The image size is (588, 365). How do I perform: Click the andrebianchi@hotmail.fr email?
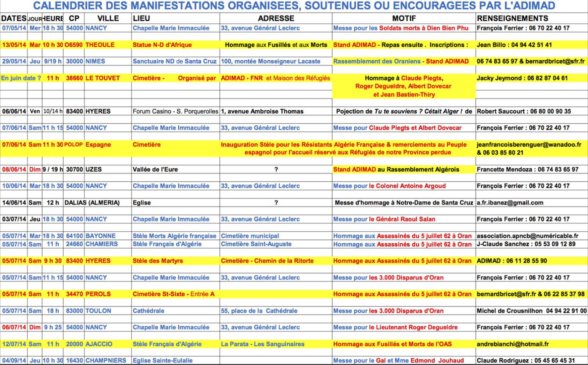[x=513, y=344]
